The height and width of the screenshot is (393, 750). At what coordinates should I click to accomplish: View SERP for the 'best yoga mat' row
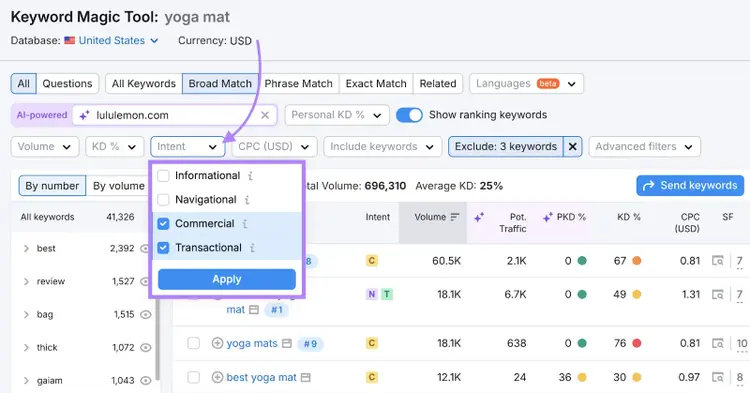(717, 377)
